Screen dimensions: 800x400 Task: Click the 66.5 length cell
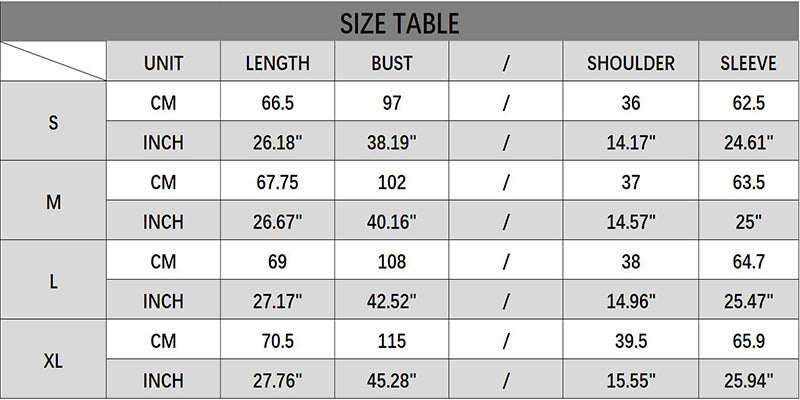[277, 102]
